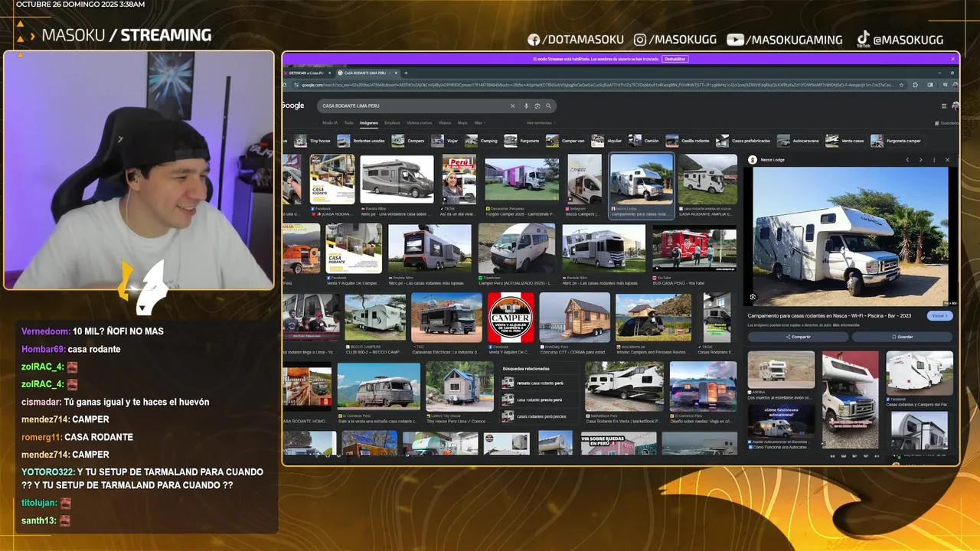Switch to the Todo search tab
This screenshot has width=980, height=551.
pos(348,122)
